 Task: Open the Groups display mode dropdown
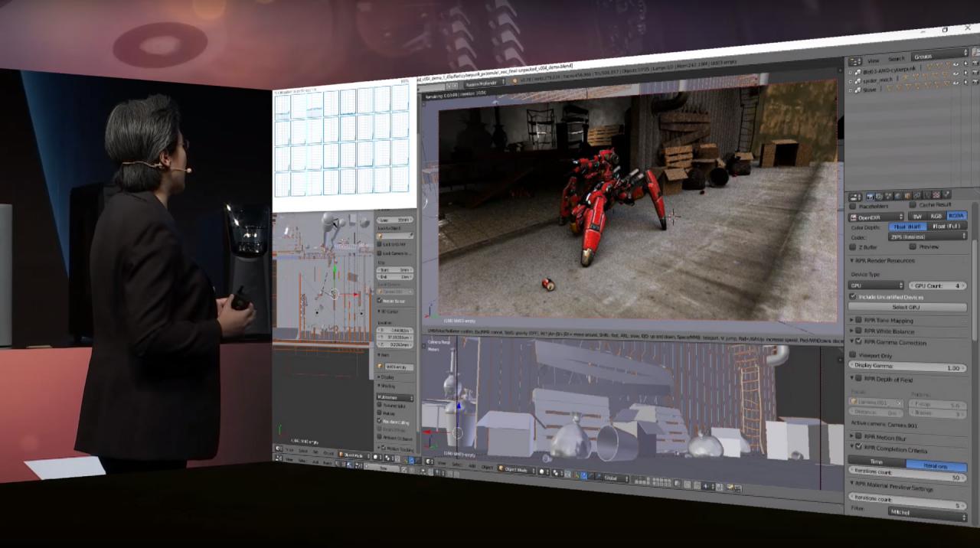939,55
